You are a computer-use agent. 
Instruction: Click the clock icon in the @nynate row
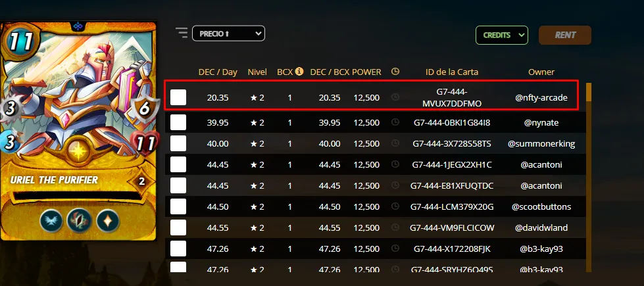point(395,122)
